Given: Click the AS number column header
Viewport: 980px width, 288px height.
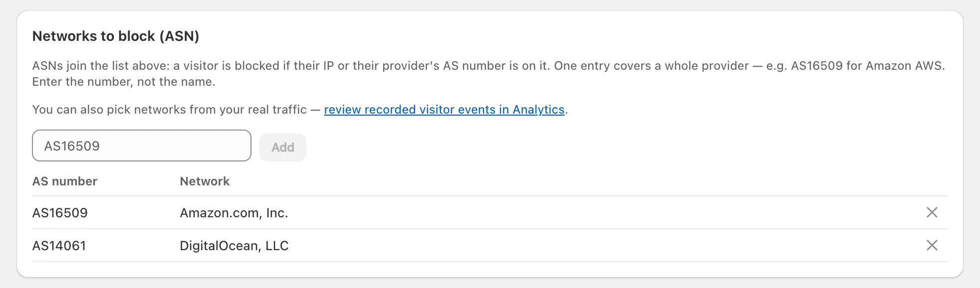Looking at the screenshot, I should 65,181.
